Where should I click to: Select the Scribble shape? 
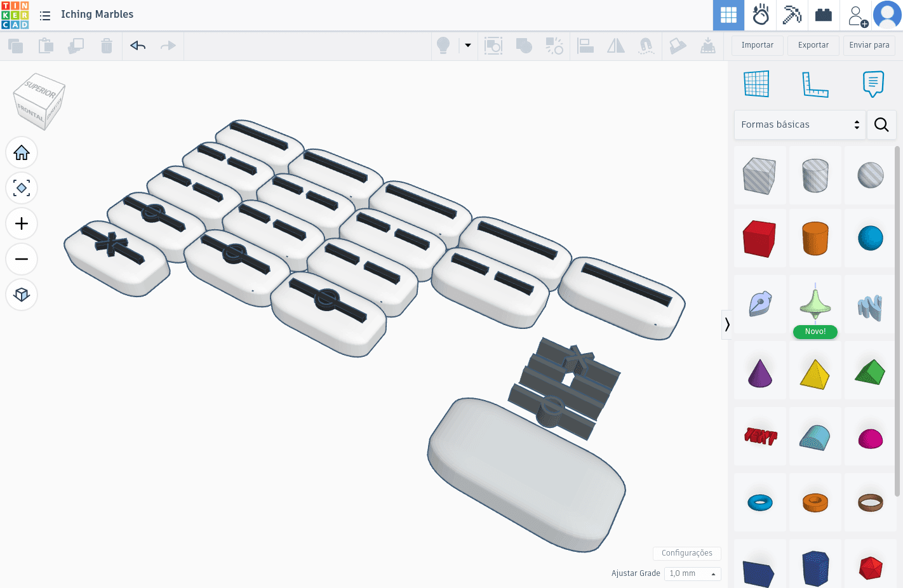pos(760,304)
